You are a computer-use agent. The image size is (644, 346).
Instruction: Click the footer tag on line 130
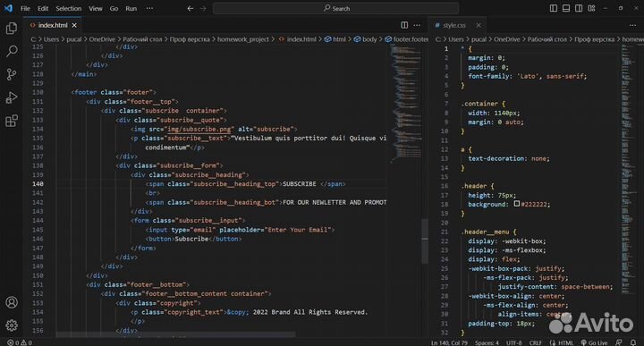point(86,92)
